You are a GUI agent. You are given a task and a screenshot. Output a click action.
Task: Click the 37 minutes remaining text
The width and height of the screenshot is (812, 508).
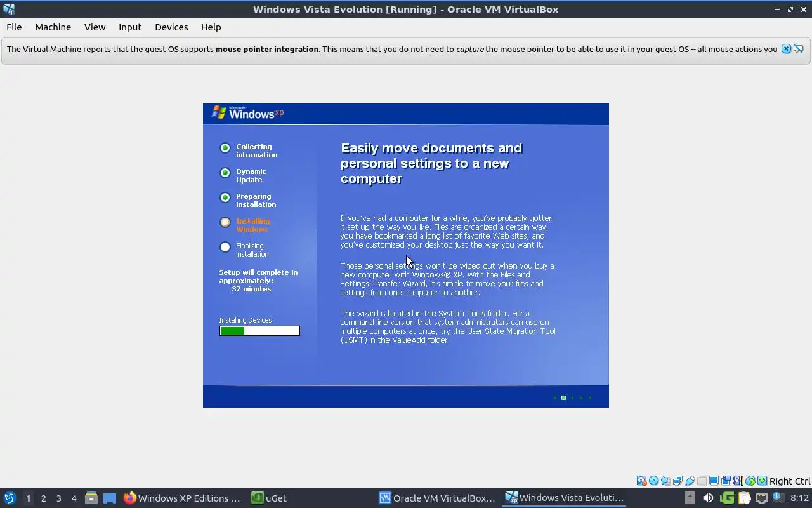[x=251, y=289]
